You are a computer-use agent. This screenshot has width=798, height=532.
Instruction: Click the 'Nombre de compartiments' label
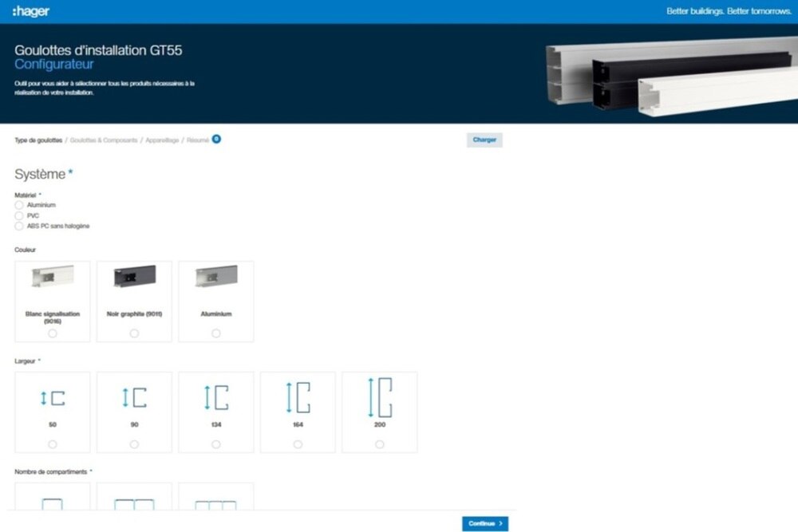pyautogui.click(x=51, y=472)
